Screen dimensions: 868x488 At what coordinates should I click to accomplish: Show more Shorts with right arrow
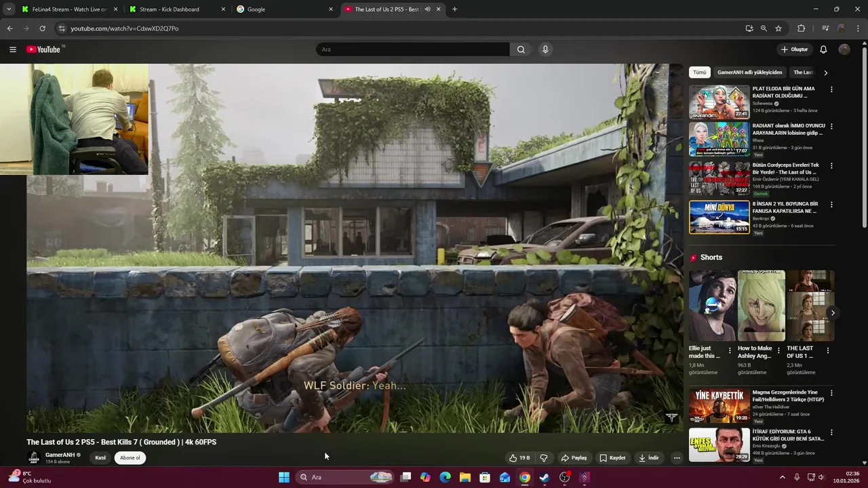[x=833, y=312]
